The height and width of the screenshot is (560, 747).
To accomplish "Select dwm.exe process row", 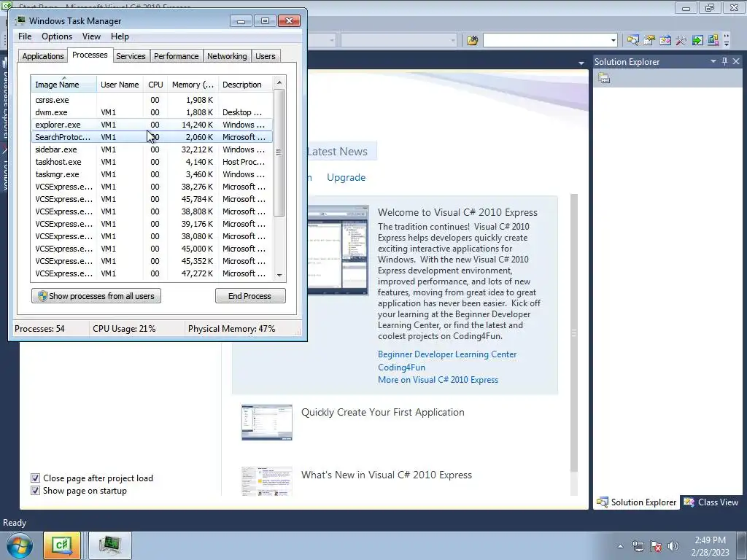I will pos(152,112).
